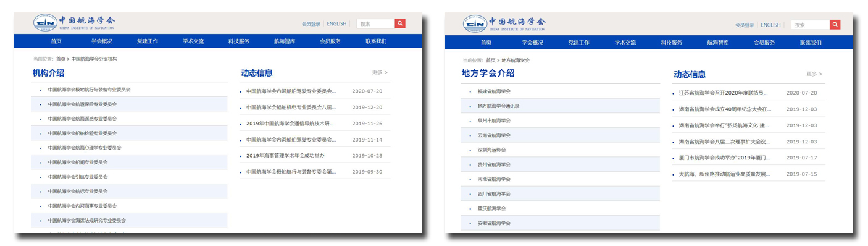The image size is (868, 246).
Task: Open 航海智库 in the right page navigation bar
Action: [718, 43]
